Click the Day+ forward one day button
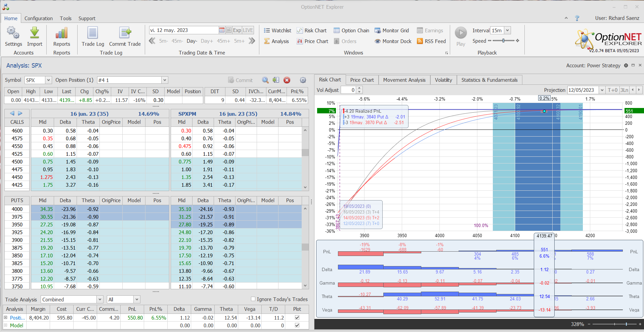644x332 pixels. [x=207, y=41]
